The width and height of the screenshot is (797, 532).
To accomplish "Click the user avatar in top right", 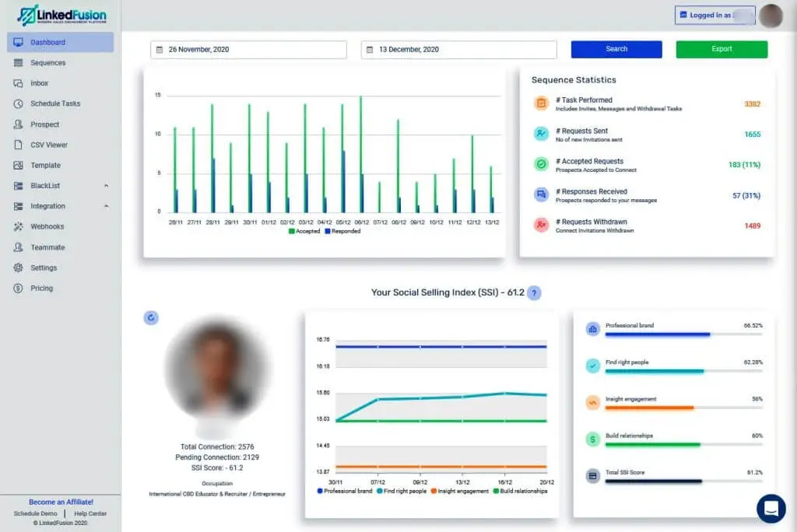I will point(771,16).
